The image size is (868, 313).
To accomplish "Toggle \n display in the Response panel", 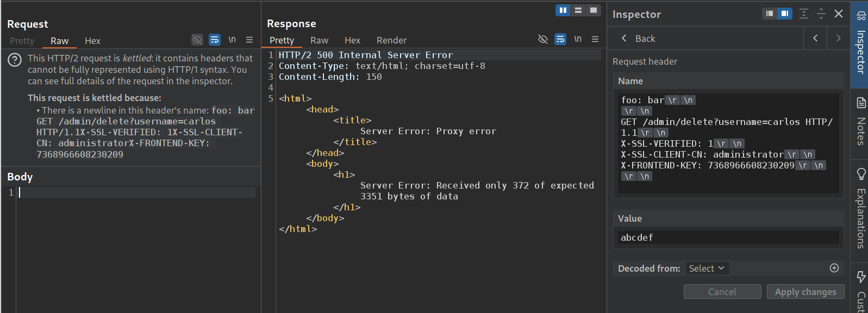I will 578,39.
